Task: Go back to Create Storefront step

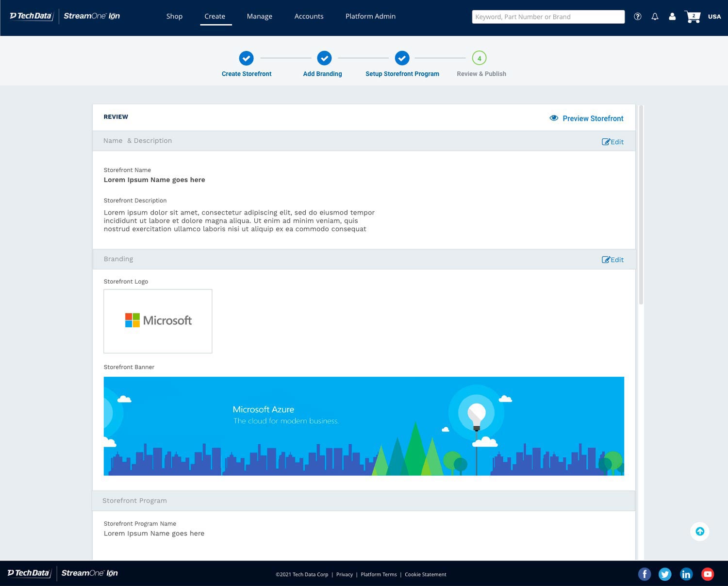Action: coord(247,59)
